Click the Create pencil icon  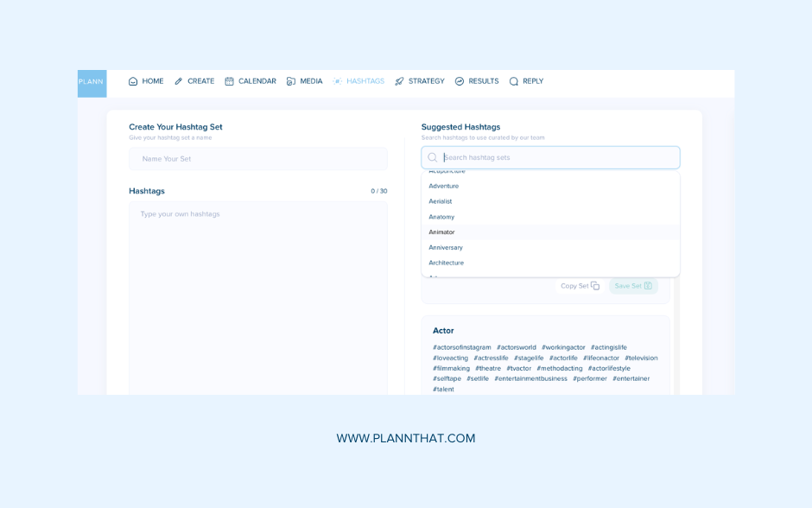click(x=179, y=81)
